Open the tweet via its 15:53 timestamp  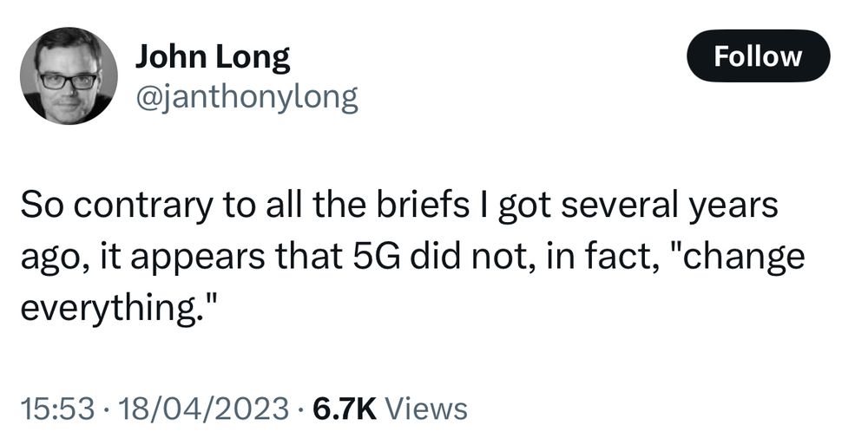pos(57,409)
